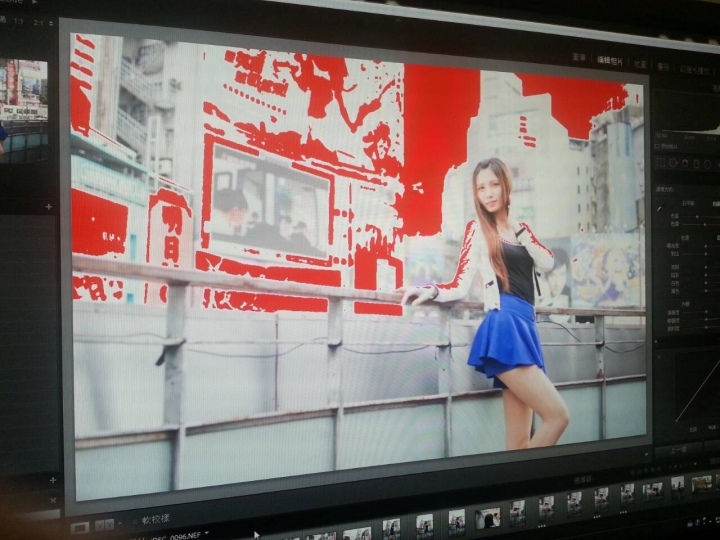Select the crop overlay tool
The image size is (720, 540).
(661, 163)
